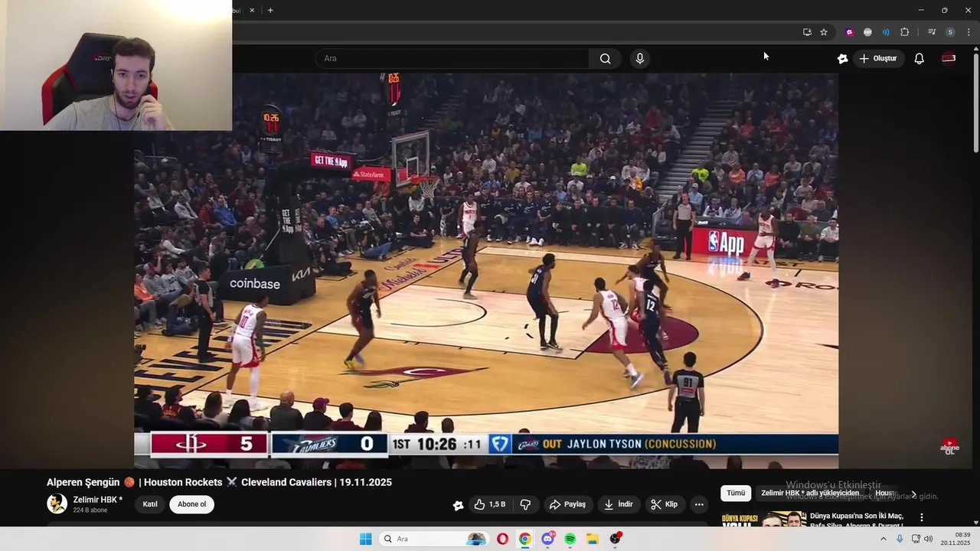Open Opera browser from taskbar

click(502, 539)
